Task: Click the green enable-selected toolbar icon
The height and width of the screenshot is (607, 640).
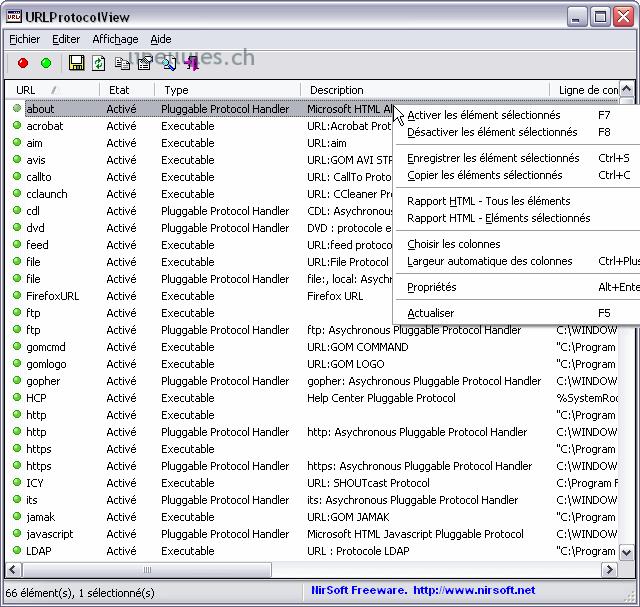Action: pos(46,63)
